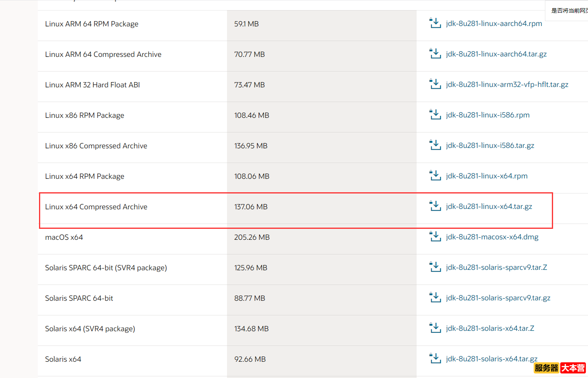Select the 'Linux ARM 32 Hard Float ABI' text
The height and width of the screenshot is (378, 588).
(x=93, y=85)
